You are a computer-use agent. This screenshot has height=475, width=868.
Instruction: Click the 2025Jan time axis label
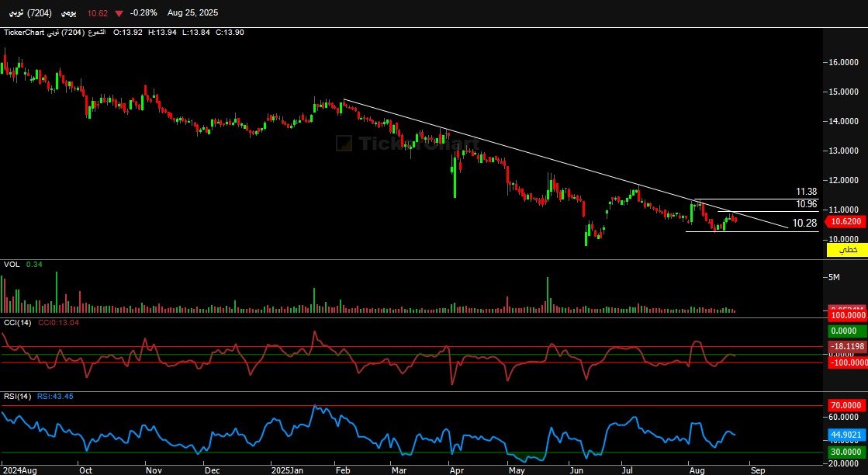[287, 470]
